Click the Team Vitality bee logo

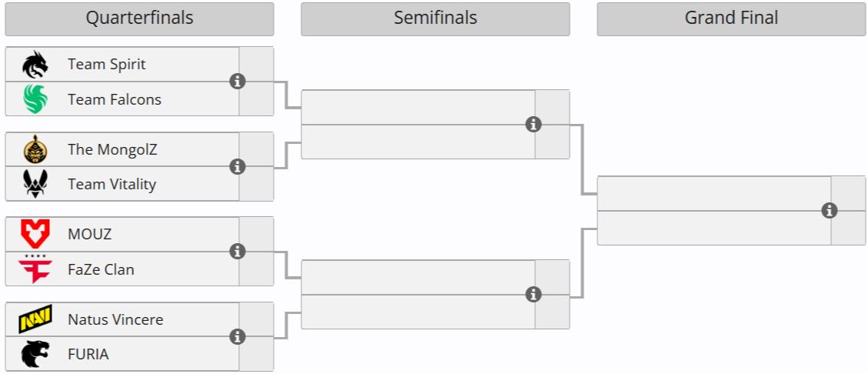pyautogui.click(x=35, y=184)
